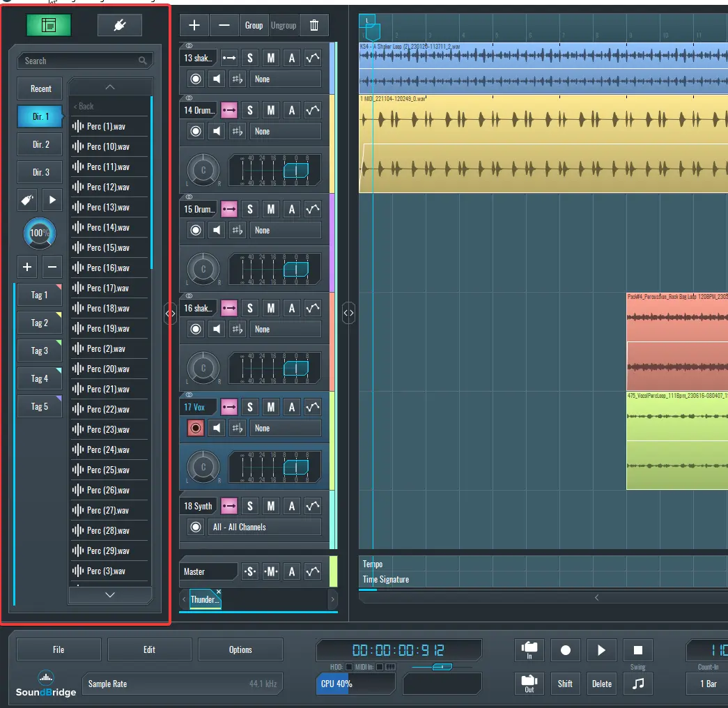Viewport: 728px width, 708px height.
Task: Open automation curve on 13 shak track
Action: pos(313,58)
